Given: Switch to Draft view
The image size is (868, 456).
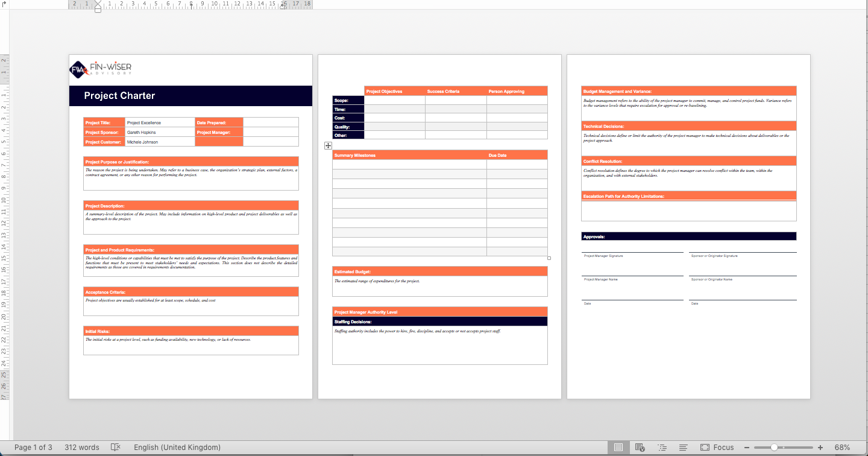Looking at the screenshot, I should (683, 447).
